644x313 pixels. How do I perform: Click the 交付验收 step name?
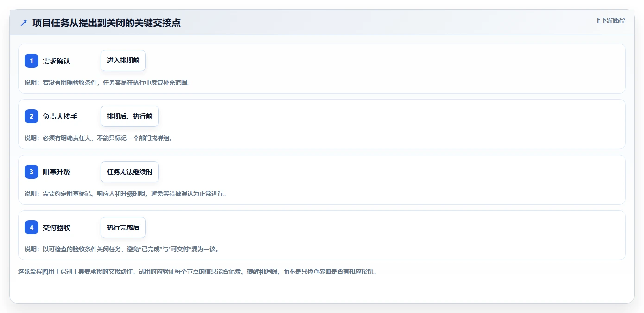(x=57, y=227)
